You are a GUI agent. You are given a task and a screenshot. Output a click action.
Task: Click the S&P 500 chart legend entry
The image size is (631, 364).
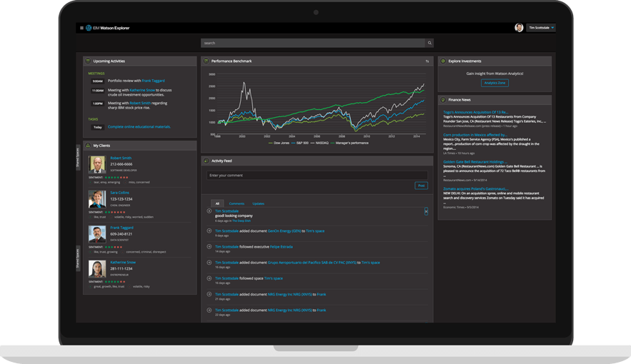coord(299,143)
